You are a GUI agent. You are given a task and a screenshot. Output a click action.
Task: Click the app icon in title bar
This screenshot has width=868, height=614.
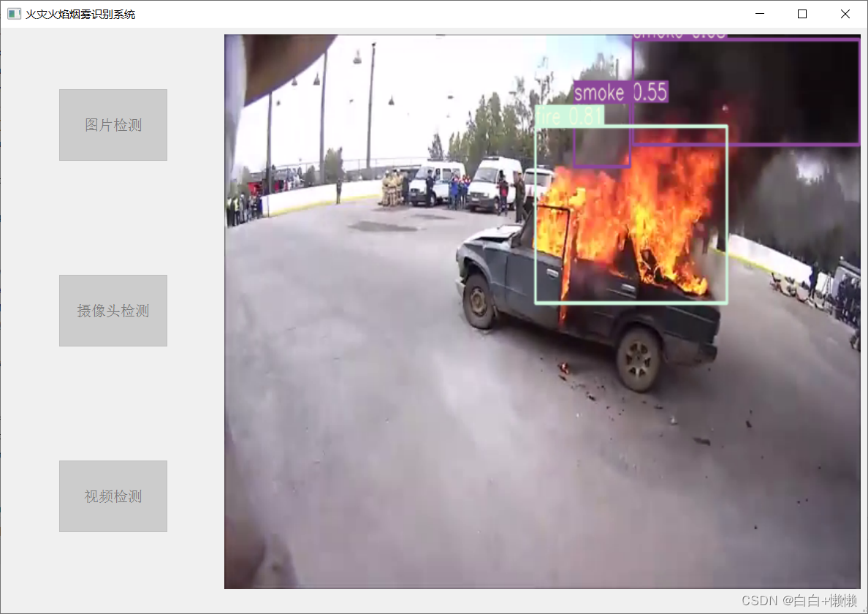14,14
